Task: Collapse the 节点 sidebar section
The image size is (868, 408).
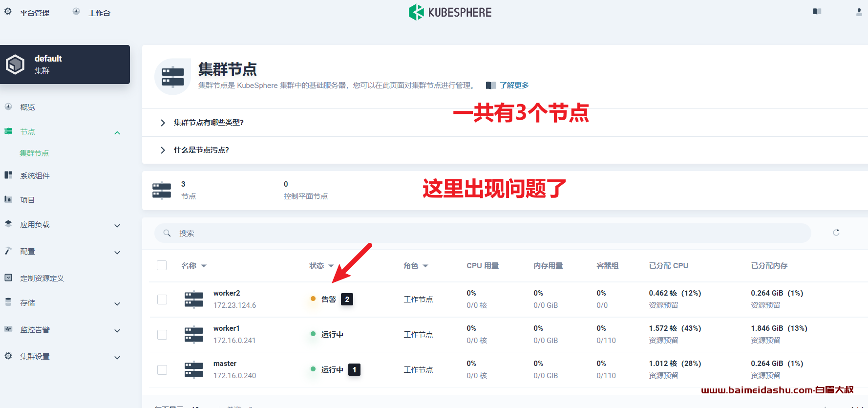Action: [117, 132]
